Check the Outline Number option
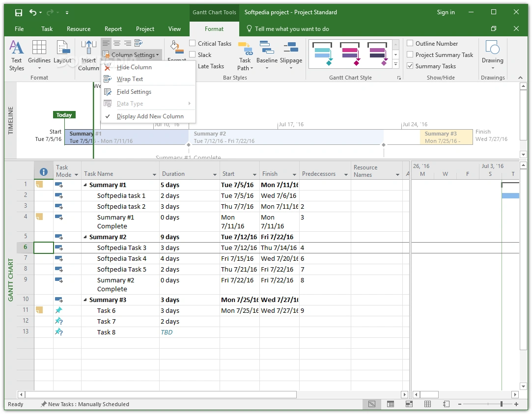This screenshot has height=414, width=532. click(x=410, y=44)
